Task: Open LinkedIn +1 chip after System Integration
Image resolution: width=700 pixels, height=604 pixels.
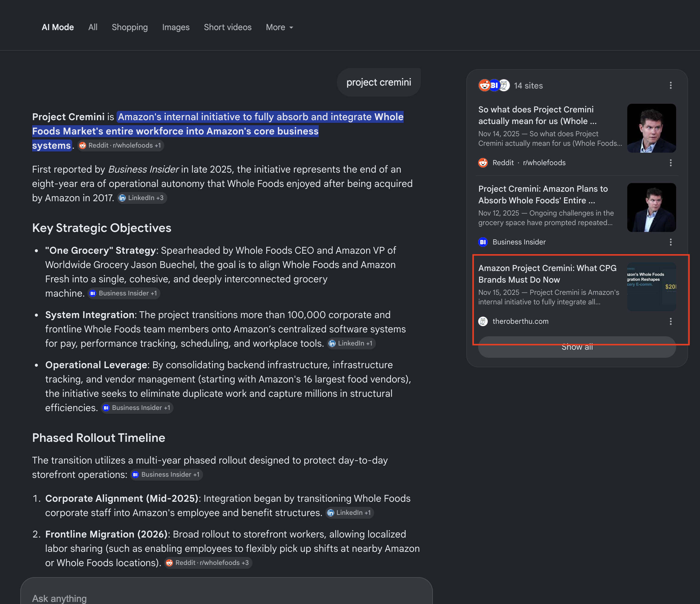Action: 351,343
